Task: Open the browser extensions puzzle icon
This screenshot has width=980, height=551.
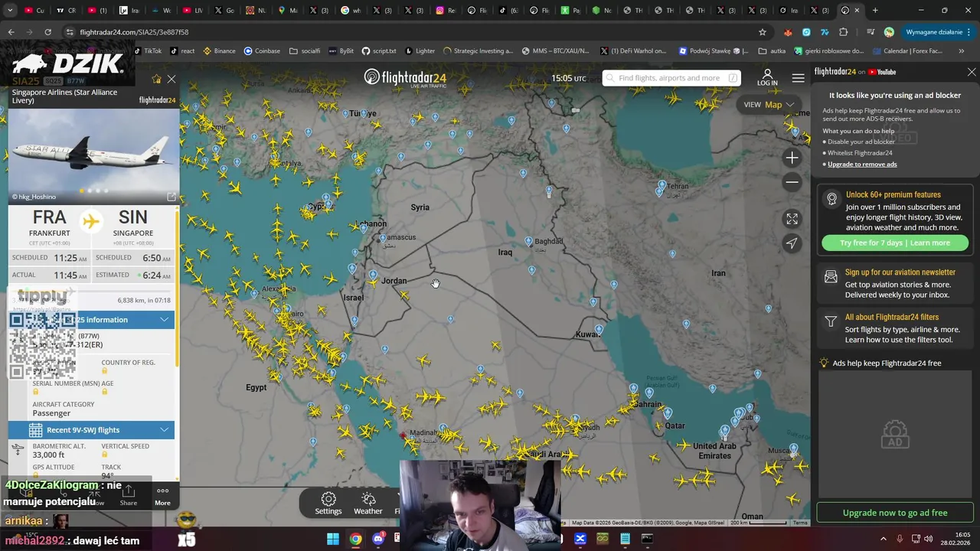Action: pos(844,32)
